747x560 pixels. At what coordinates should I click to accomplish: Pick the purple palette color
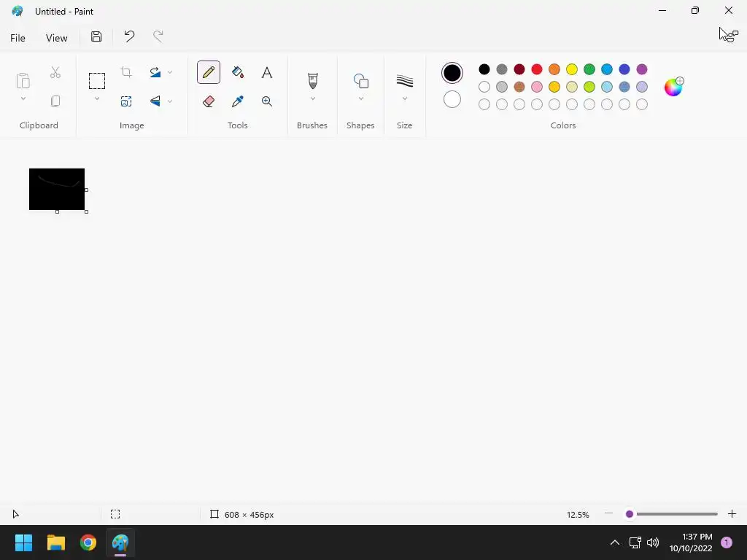point(642,69)
